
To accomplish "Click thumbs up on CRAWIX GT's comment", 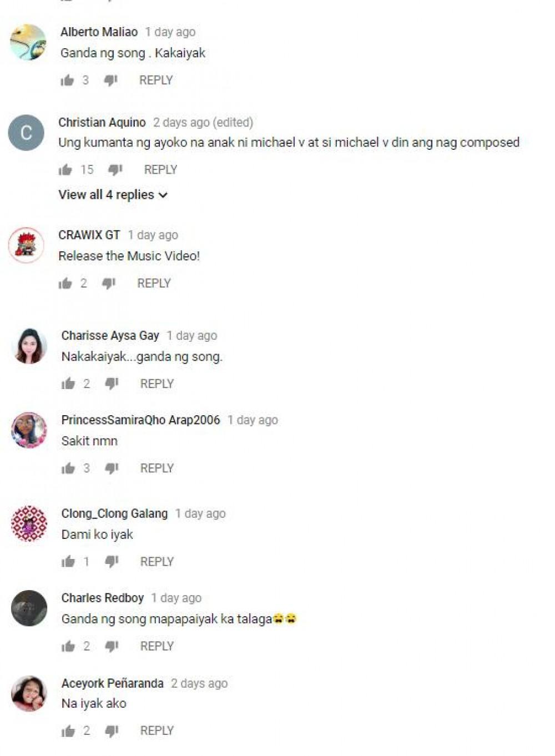I will point(65,284).
